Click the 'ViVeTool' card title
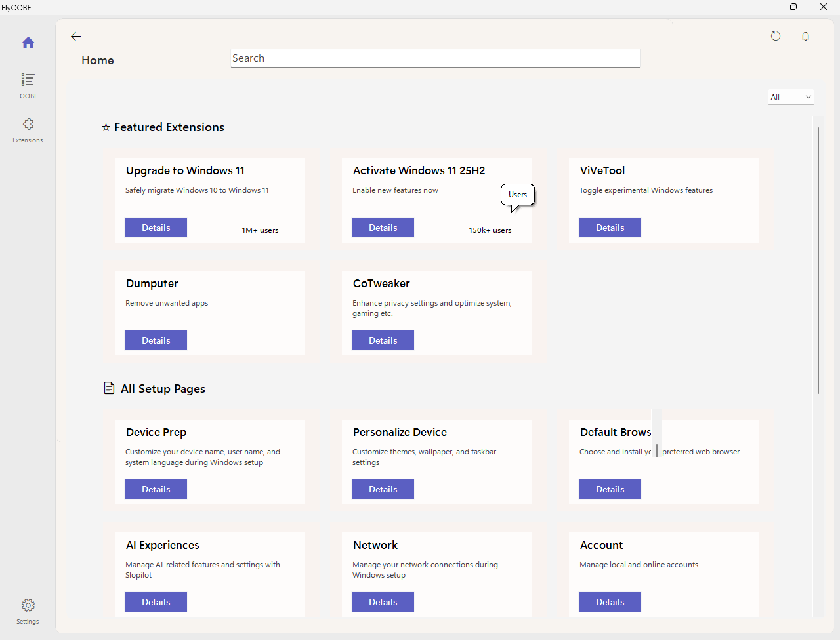 tap(602, 170)
